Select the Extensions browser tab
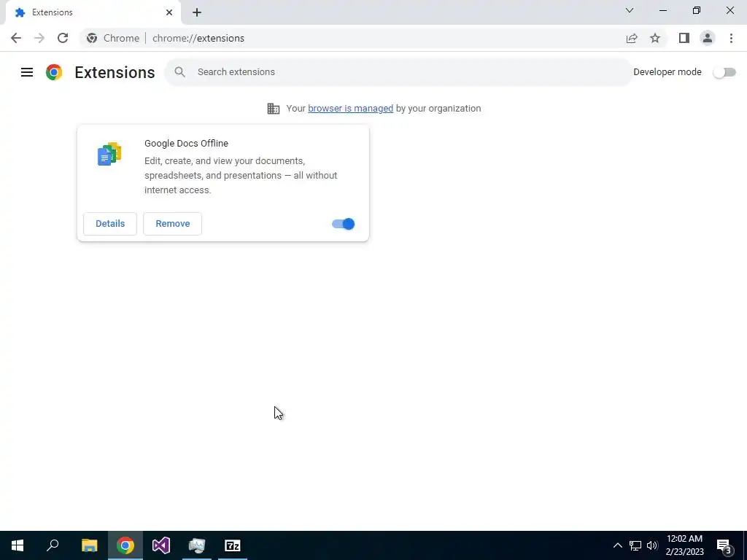 point(93,12)
